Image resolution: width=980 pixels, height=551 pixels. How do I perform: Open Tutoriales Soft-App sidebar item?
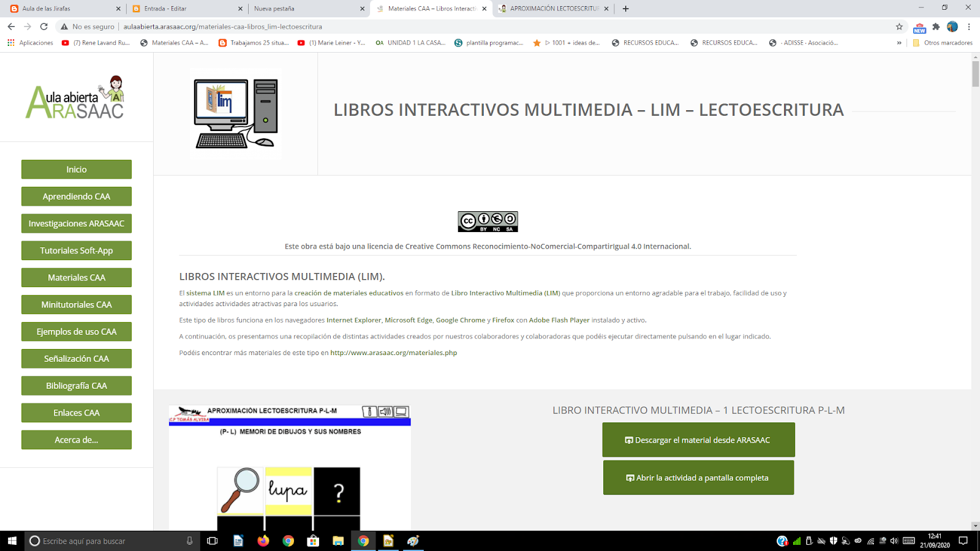coord(77,250)
